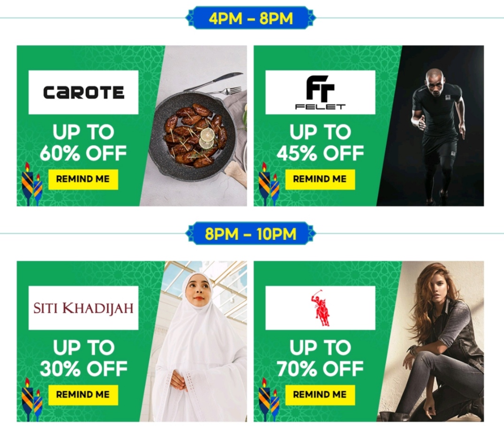
Task: Select the 8PM – 10PM time slot label
Action: click(x=251, y=233)
